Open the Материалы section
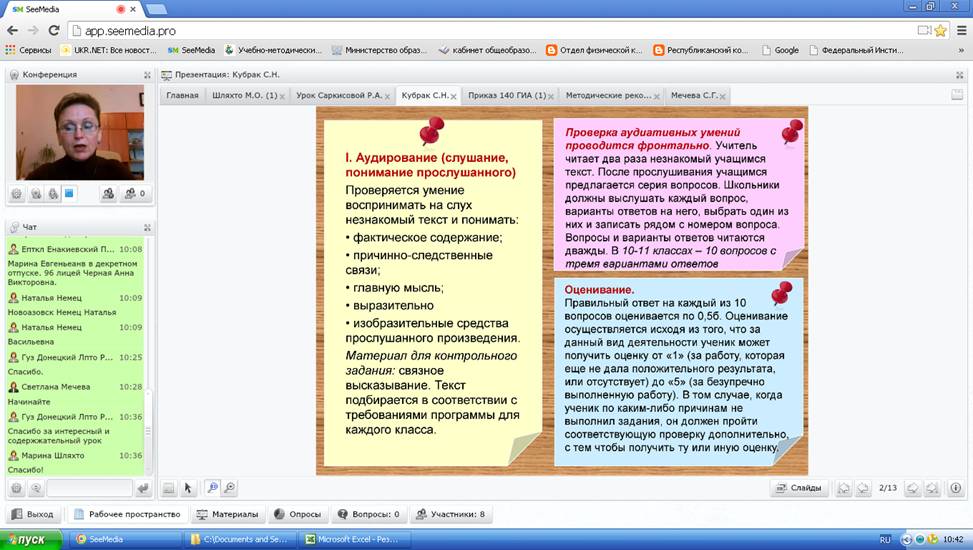Viewport: 973px width, 550px height. pyautogui.click(x=227, y=514)
